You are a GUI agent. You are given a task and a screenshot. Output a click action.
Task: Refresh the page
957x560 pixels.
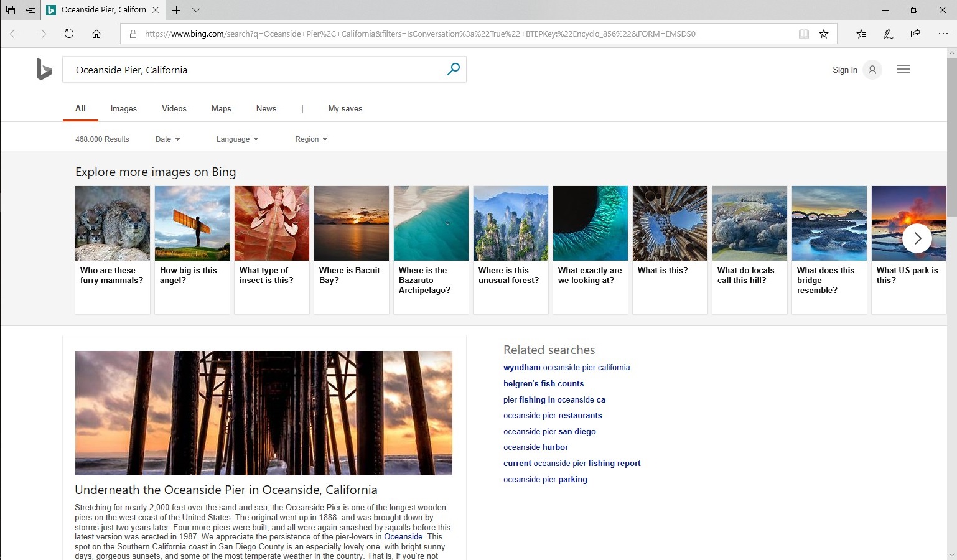(x=69, y=34)
